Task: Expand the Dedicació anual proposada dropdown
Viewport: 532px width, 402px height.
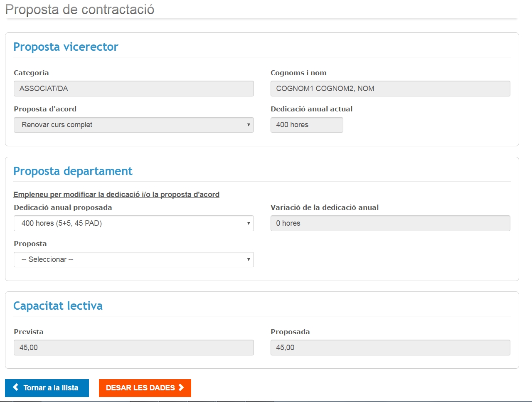Action: click(133, 223)
